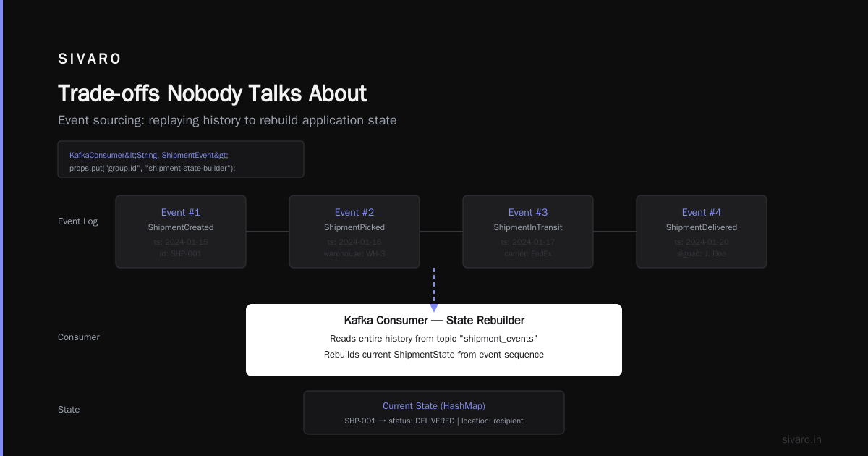Click the Current State (HashMap) box

click(434, 413)
